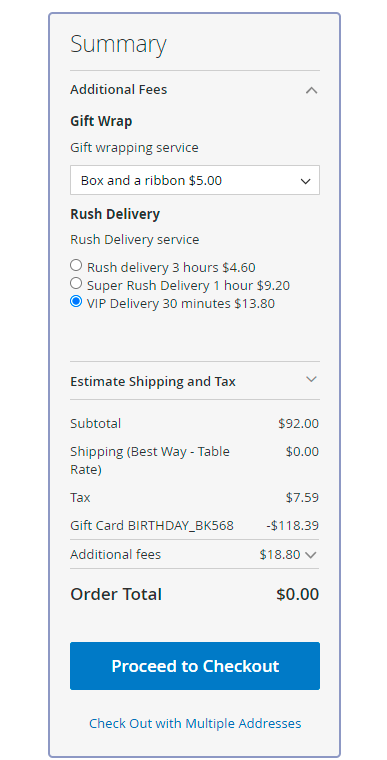Collapse Additional Fees using the up chevron
This screenshot has height=760, width=387.
[311, 90]
